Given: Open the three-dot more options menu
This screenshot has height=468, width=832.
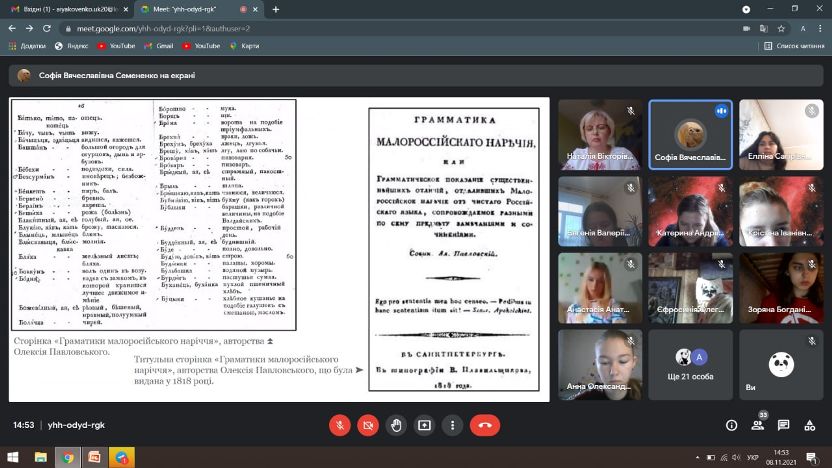Looking at the screenshot, I should tap(452, 425).
